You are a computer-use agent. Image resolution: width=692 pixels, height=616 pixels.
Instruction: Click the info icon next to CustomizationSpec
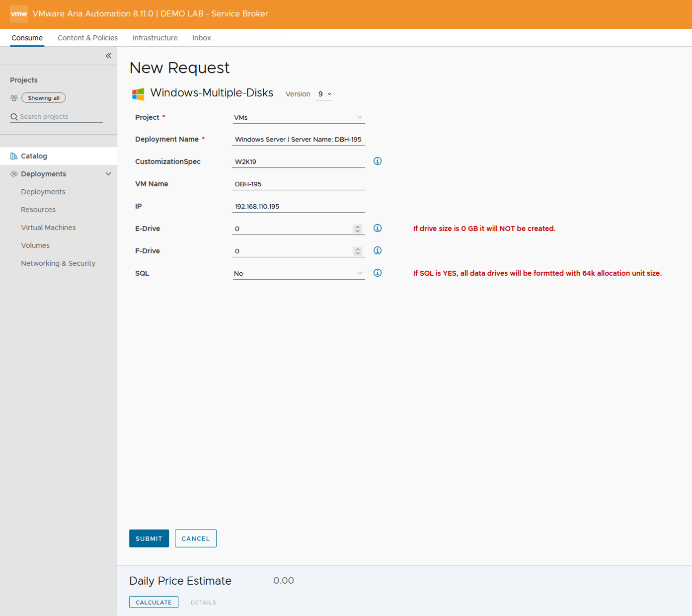point(378,161)
